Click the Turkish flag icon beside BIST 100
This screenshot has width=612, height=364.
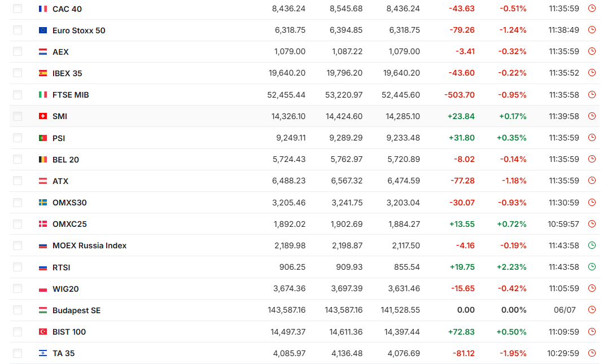(43, 332)
